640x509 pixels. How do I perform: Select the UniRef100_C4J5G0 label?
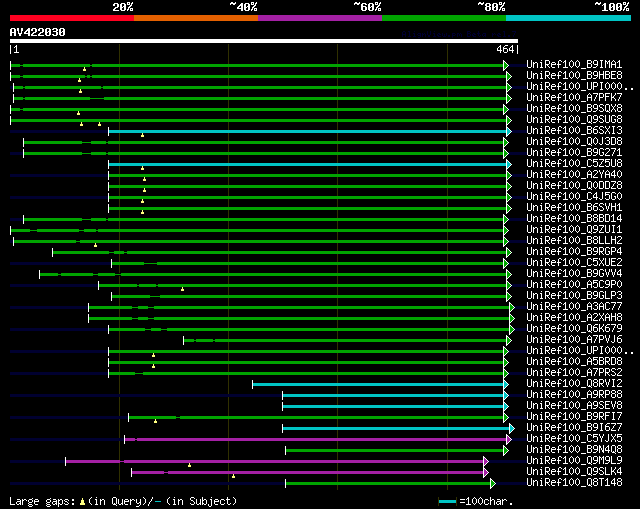coord(574,197)
